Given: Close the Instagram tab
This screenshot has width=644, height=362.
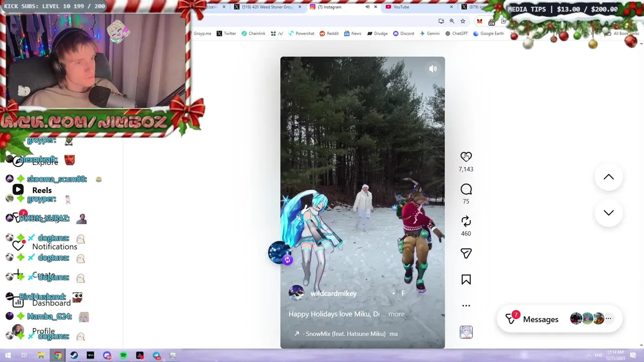Looking at the screenshot, I should pyautogui.click(x=375, y=7).
